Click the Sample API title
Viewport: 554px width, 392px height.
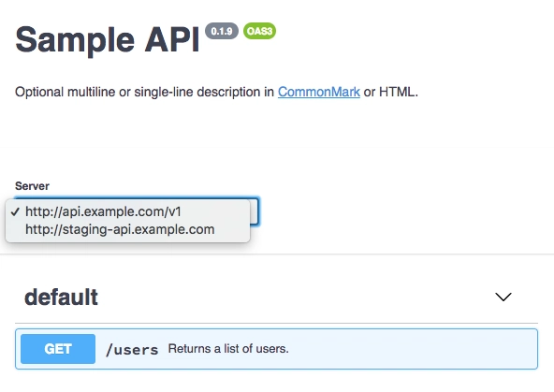(108, 40)
